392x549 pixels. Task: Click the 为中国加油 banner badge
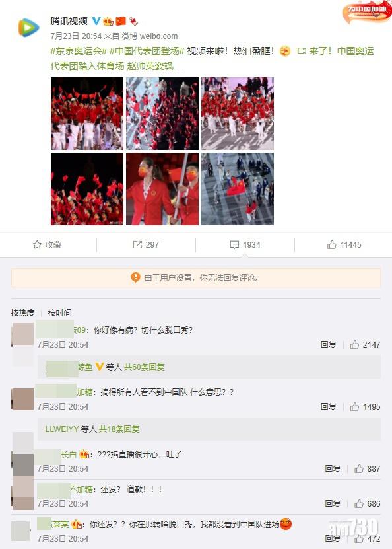(367, 11)
